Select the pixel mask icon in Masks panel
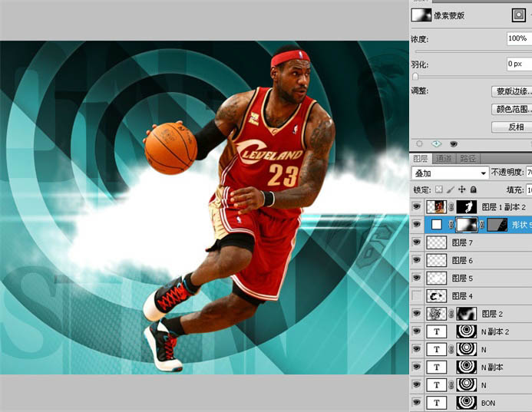532x412 pixels. coord(518,15)
